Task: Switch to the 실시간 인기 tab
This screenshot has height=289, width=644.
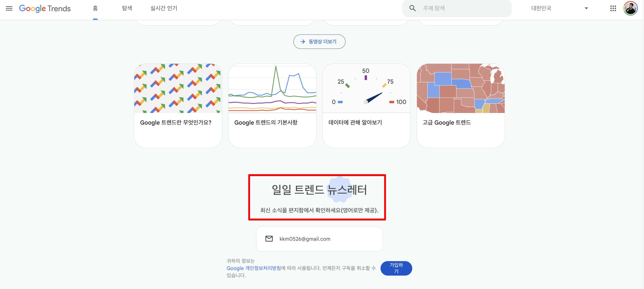Action: coord(164,8)
